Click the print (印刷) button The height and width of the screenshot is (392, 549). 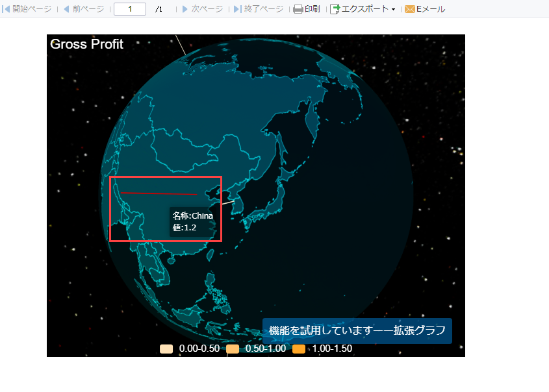307,9
